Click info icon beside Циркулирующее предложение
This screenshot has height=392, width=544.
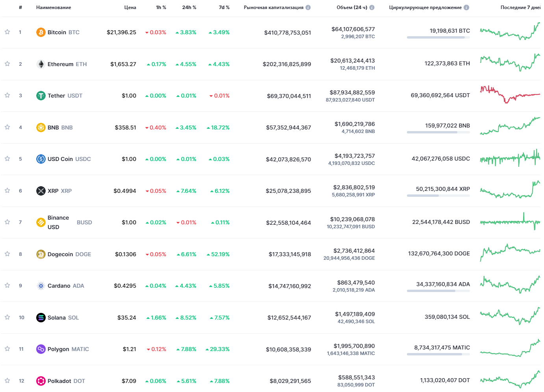[x=466, y=7]
